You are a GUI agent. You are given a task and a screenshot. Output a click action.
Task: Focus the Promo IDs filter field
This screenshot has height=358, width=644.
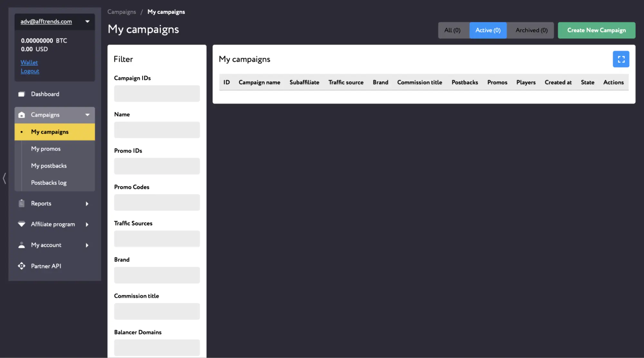pyautogui.click(x=157, y=166)
